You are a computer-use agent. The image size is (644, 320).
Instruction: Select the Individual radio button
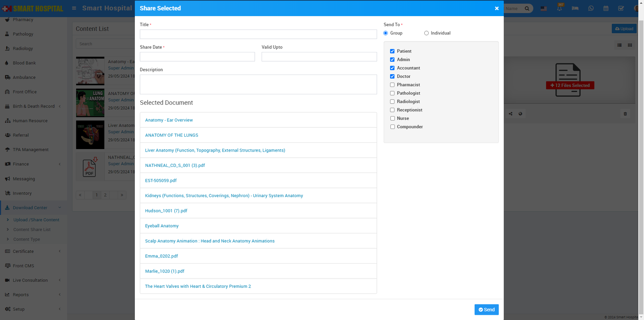(x=426, y=33)
